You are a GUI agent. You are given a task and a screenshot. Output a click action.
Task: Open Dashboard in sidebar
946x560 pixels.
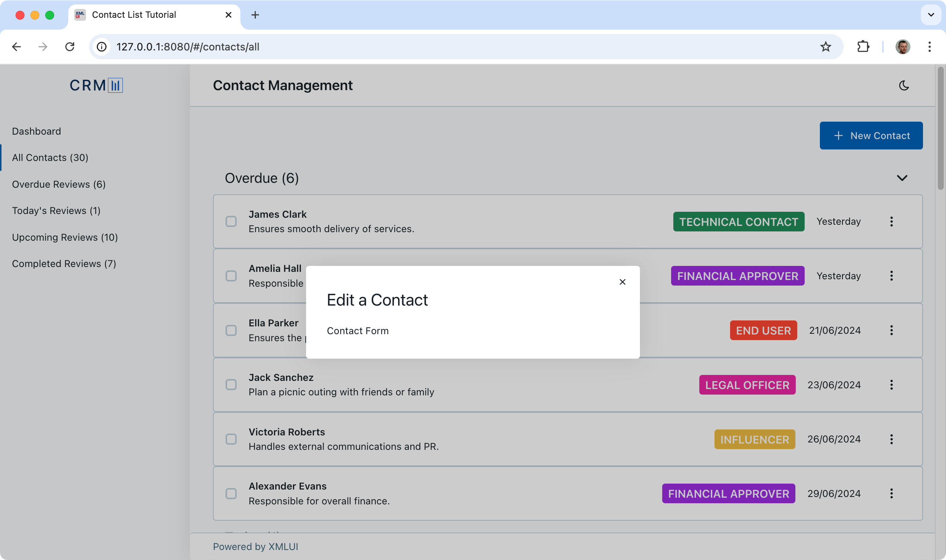coord(36,131)
